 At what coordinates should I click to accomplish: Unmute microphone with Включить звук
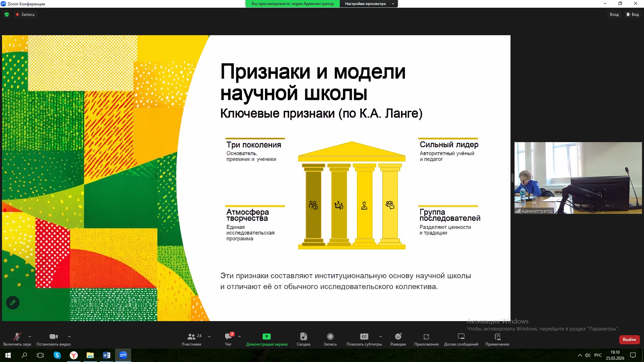17,337
